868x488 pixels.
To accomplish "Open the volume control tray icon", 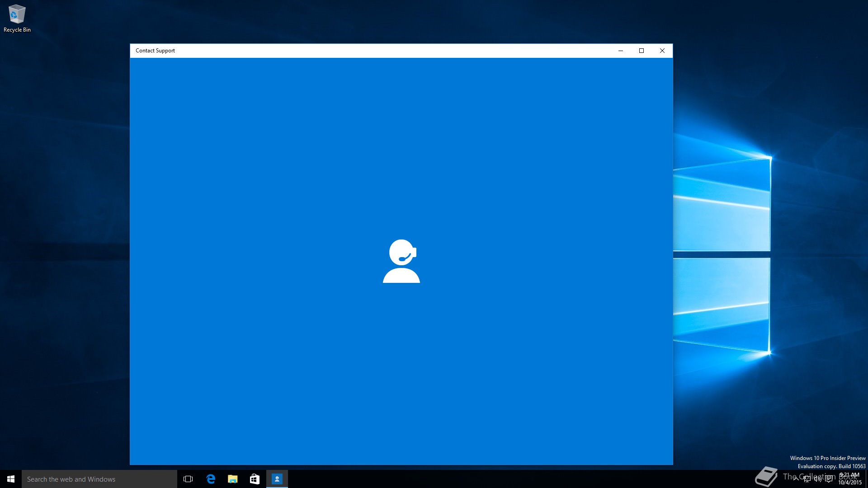I will coord(817,479).
